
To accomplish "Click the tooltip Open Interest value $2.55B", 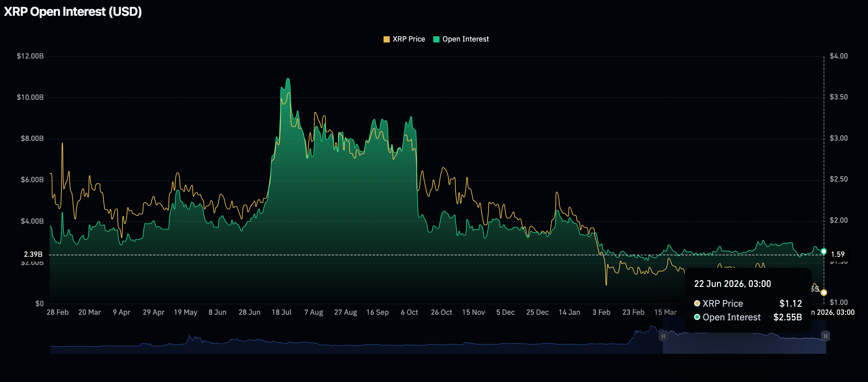I will (787, 317).
